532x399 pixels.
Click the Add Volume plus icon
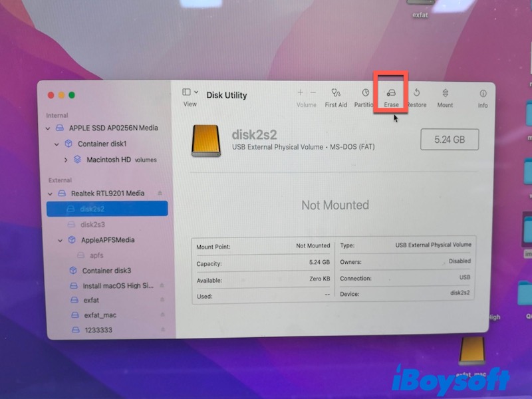point(300,92)
